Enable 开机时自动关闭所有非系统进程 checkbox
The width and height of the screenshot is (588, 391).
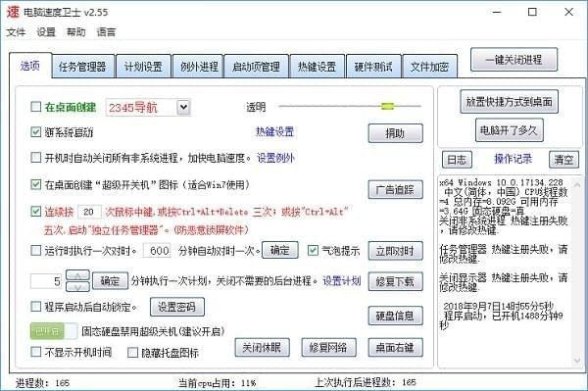pyautogui.click(x=36, y=158)
